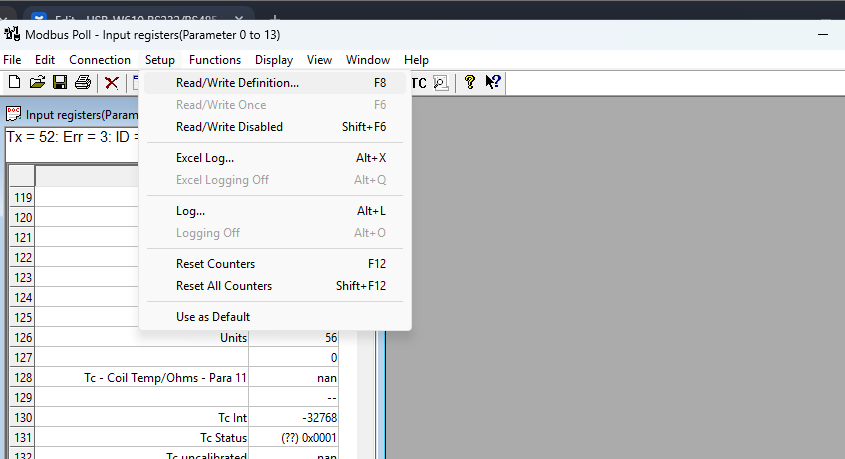The image size is (845, 459).
Task: Click row header 125
Action: click(x=23, y=317)
